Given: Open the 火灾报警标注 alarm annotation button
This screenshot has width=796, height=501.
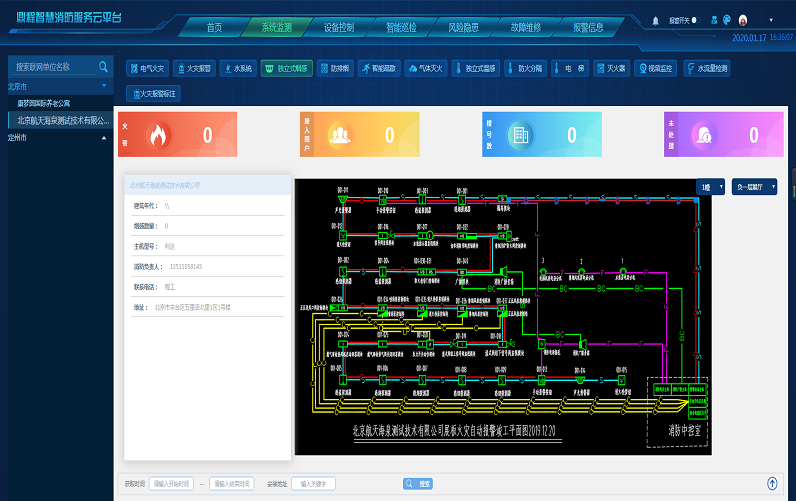Looking at the screenshot, I should (153, 93).
